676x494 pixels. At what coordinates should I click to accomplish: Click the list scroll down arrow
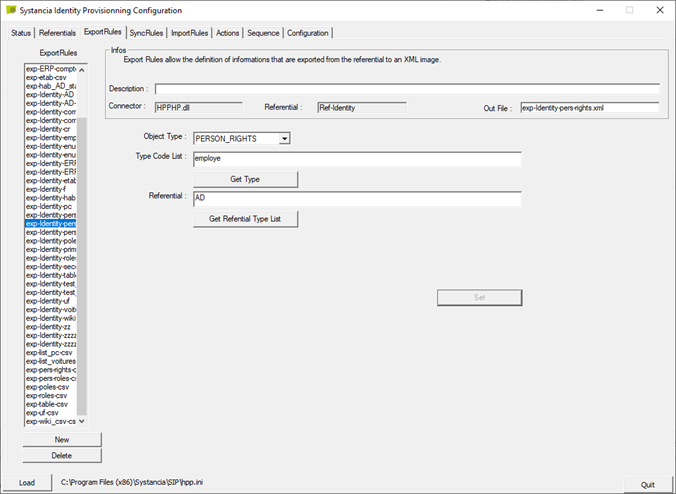(x=81, y=421)
